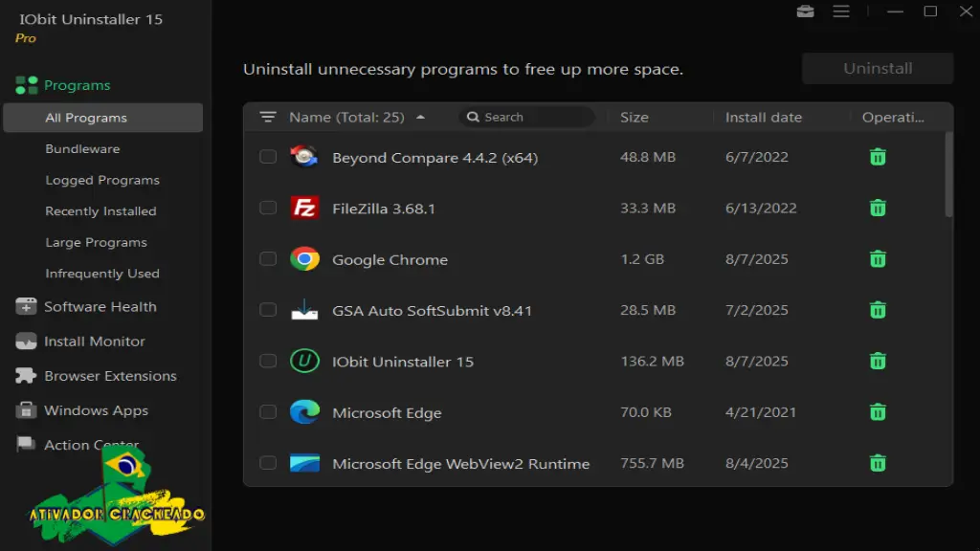Viewport: 980px width, 551px height.
Task: Click the 1.2 GB size value
Action: click(642, 258)
